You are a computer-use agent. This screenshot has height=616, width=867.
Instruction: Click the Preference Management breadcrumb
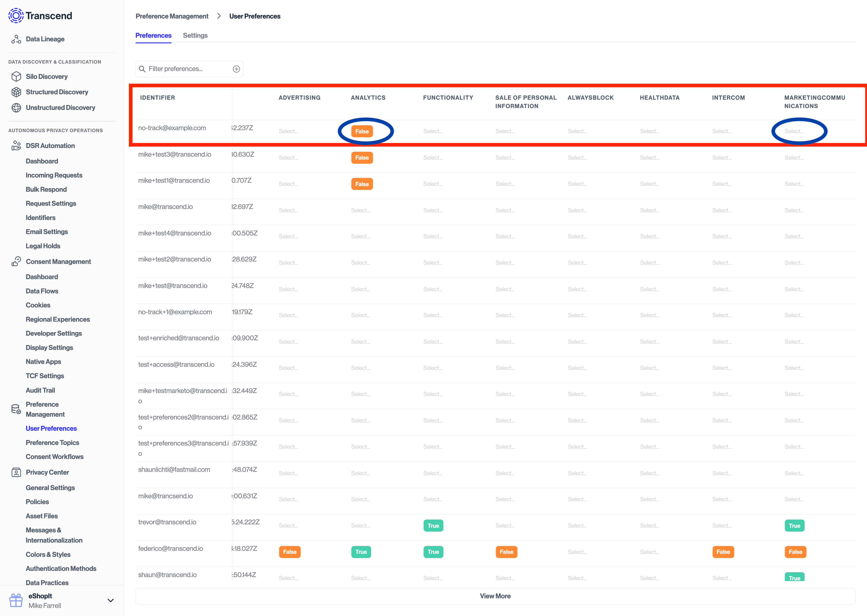[172, 16]
